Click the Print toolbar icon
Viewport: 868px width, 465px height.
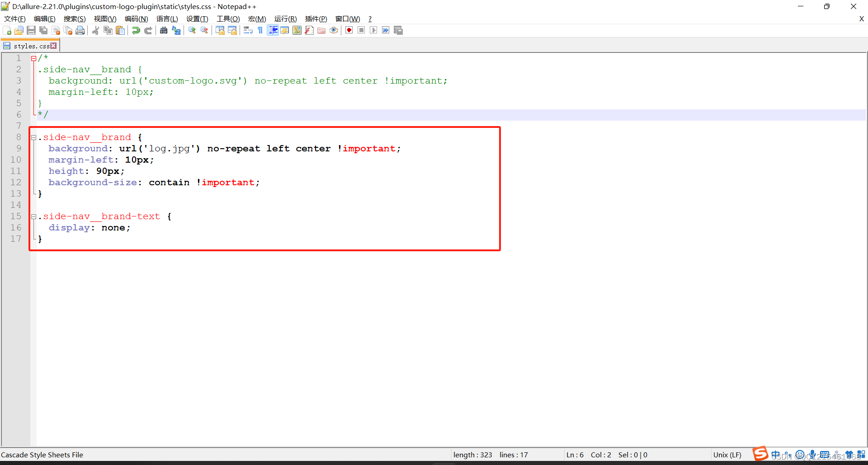coord(80,30)
